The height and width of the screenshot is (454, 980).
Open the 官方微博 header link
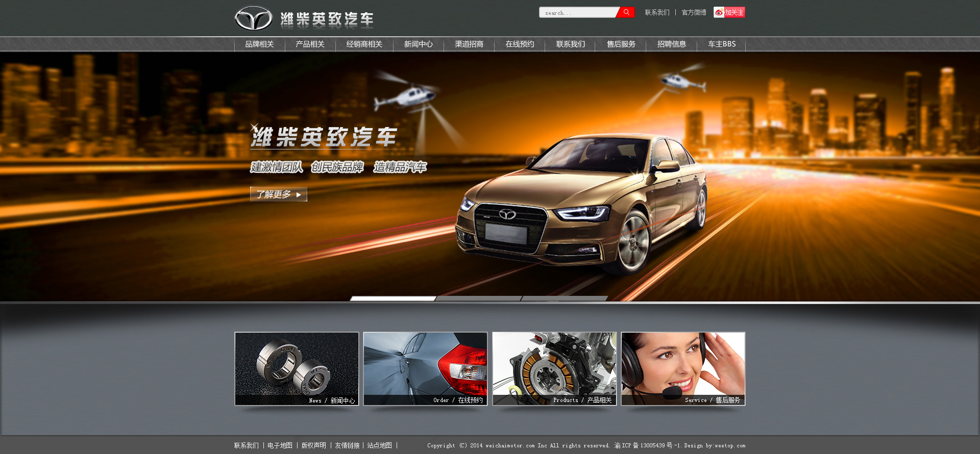pyautogui.click(x=694, y=12)
